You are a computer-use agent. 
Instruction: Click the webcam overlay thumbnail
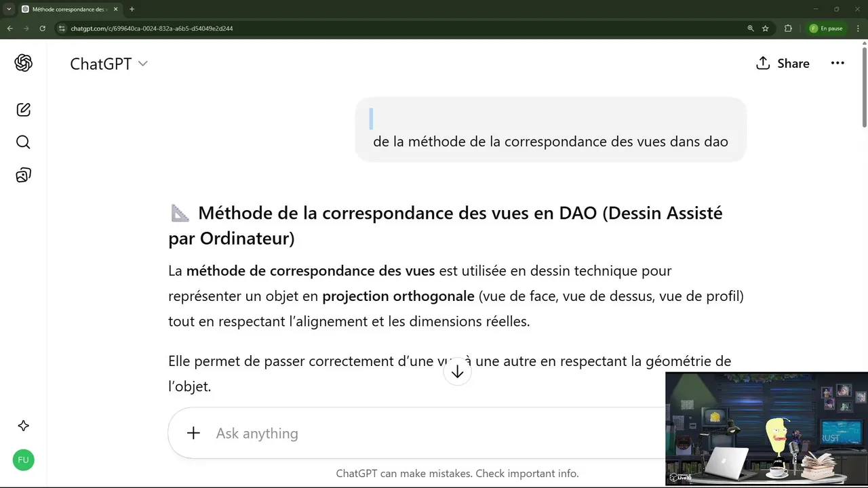[766, 428]
